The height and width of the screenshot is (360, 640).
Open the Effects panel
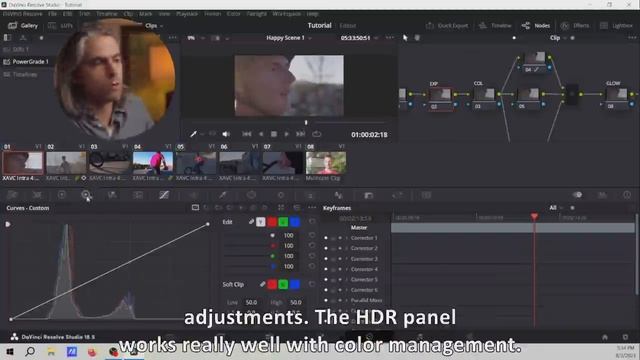pyautogui.click(x=575, y=25)
